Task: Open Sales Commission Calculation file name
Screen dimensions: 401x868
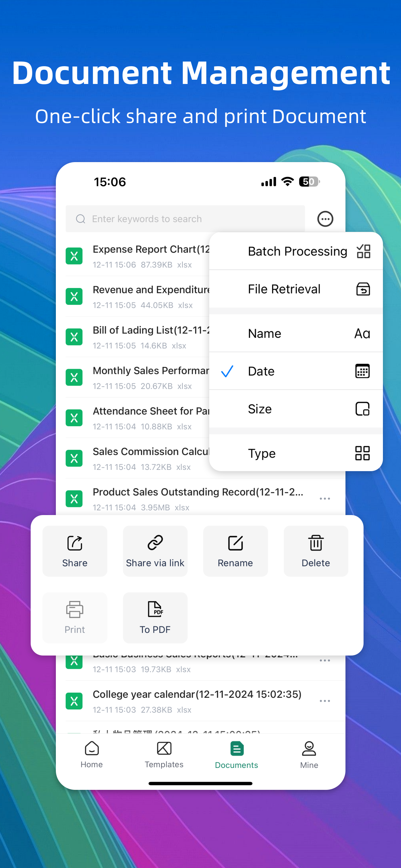Action: click(151, 451)
